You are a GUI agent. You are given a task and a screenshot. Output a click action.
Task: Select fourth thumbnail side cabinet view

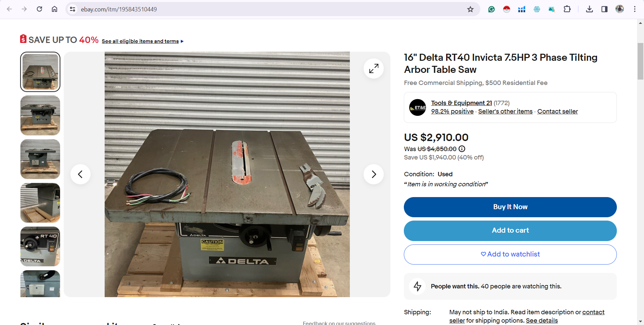[40, 203]
